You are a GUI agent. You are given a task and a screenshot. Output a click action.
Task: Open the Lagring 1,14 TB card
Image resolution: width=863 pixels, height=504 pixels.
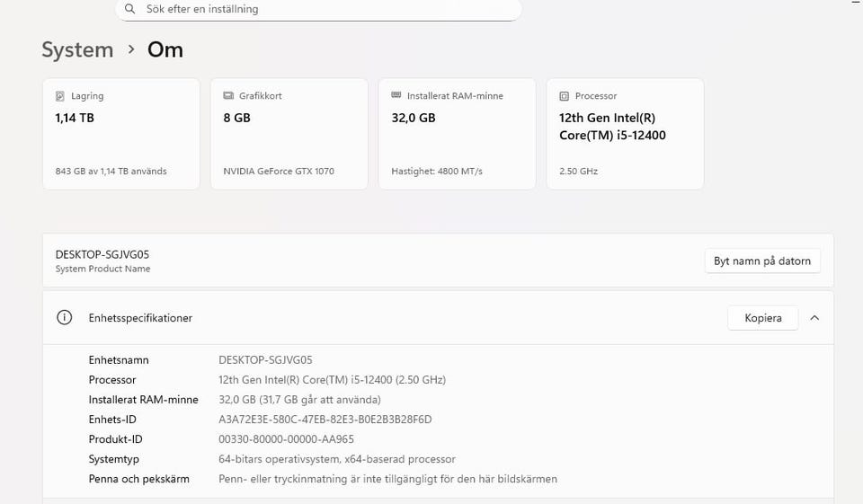(121, 134)
